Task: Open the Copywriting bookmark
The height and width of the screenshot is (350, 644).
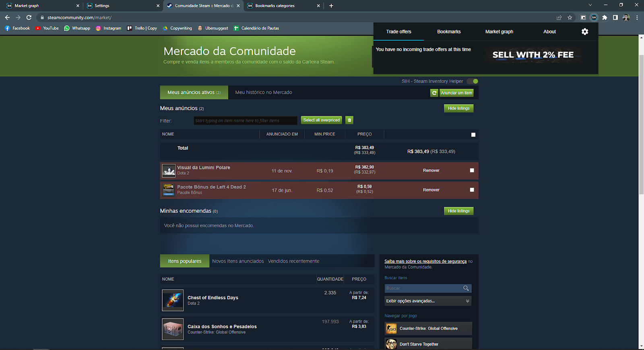Action: click(177, 28)
